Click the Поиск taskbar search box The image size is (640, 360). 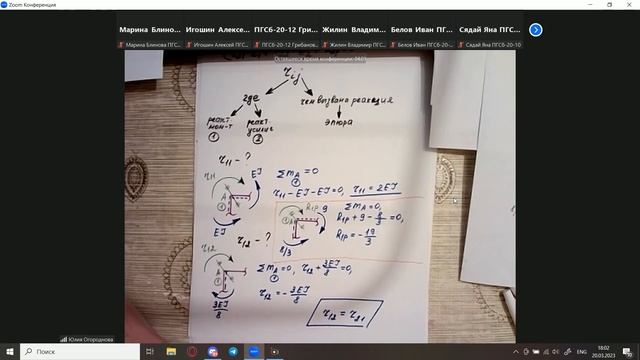(80, 351)
